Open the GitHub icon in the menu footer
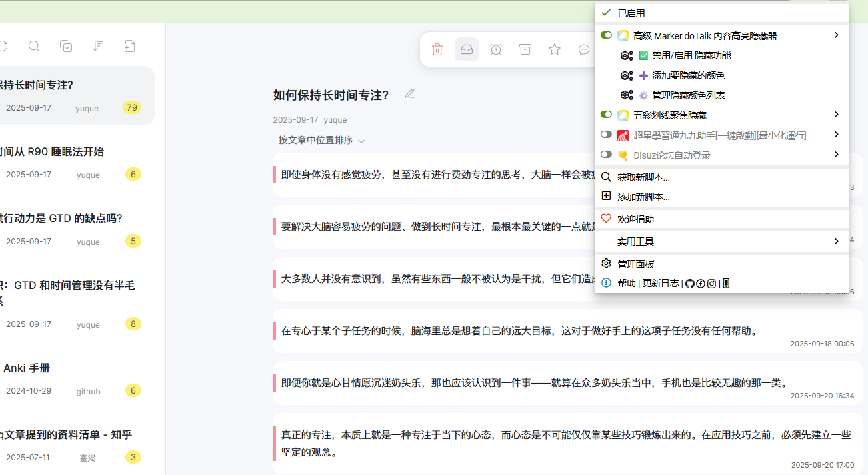 pyautogui.click(x=690, y=283)
